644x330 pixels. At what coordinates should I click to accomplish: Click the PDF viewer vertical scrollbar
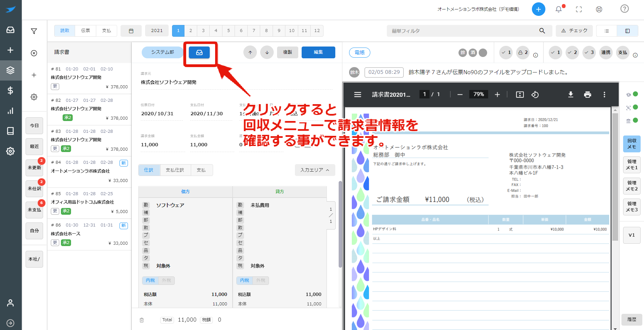click(x=615, y=177)
